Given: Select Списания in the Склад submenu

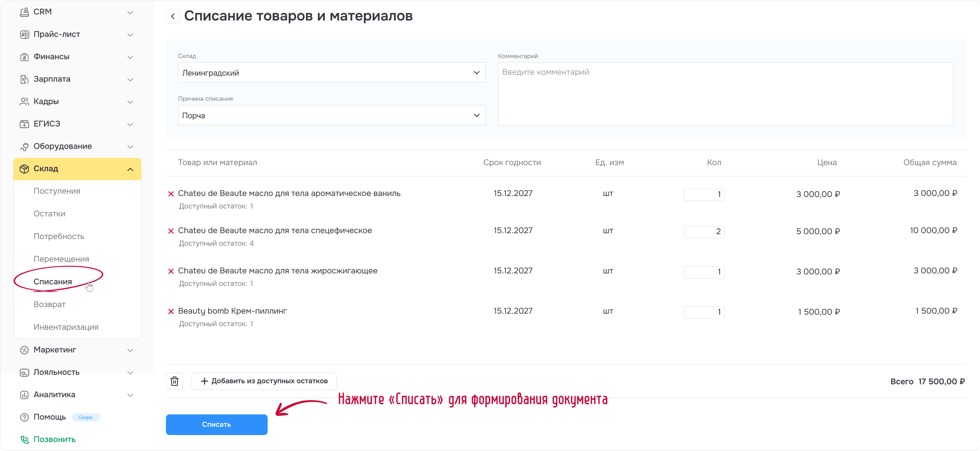Looking at the screenshot, I should tap(53, 282).
